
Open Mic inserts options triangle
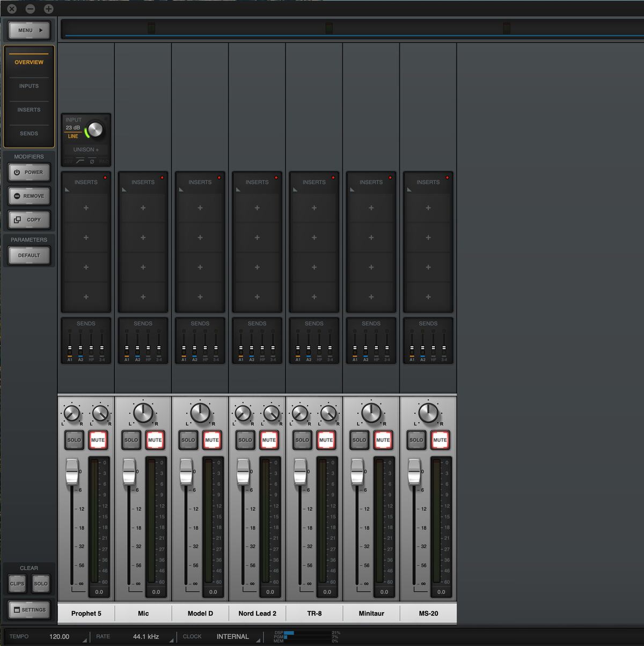click(125, 190)
